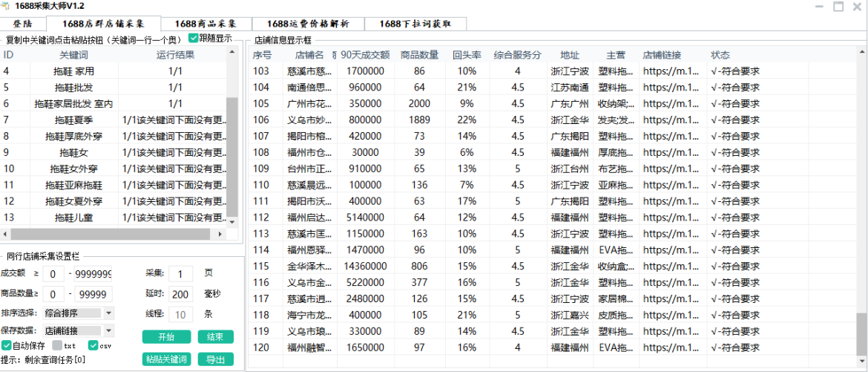
Task: Select keyword row 拖鞋儿童
Action: pos(114,217)
